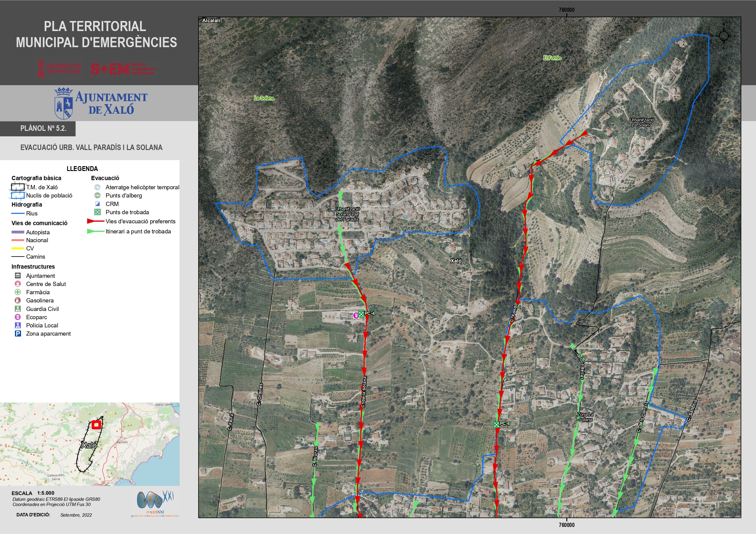This screenshot has height=534, width=756.
Task: Click the red square on locator map
Action: click(x=96, y=425)
